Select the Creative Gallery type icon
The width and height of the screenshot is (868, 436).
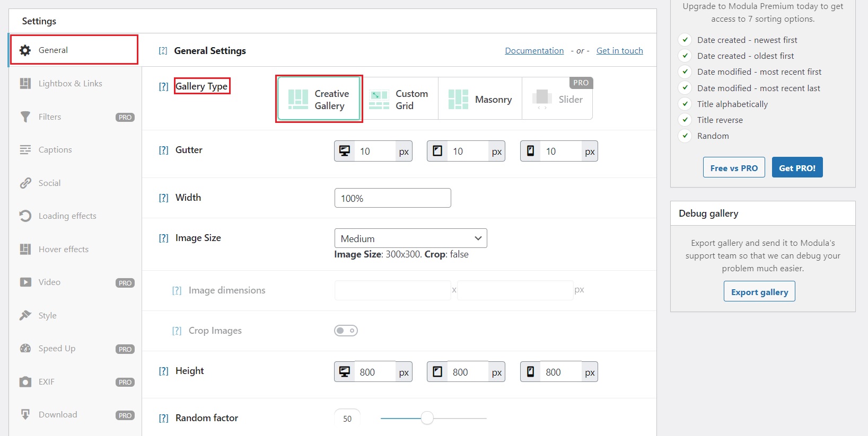(x=298, y=99)
